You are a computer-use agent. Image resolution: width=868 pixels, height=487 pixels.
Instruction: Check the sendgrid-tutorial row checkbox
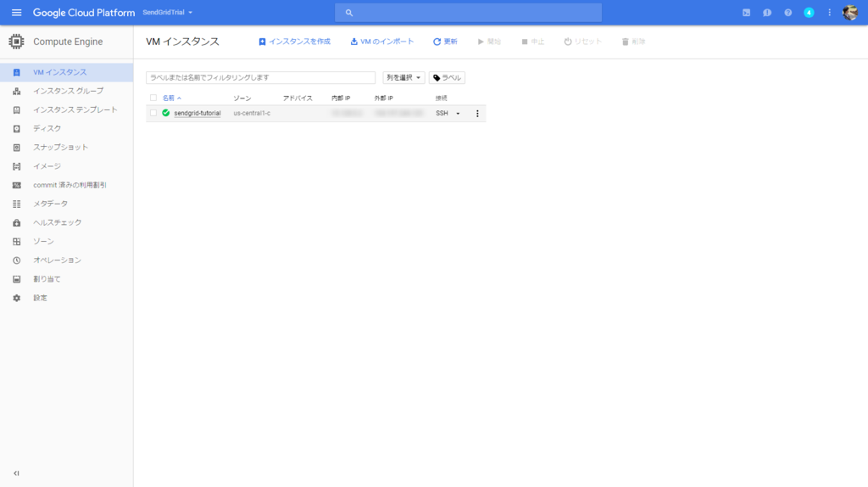pyautogui.click(x=153, y=113)
